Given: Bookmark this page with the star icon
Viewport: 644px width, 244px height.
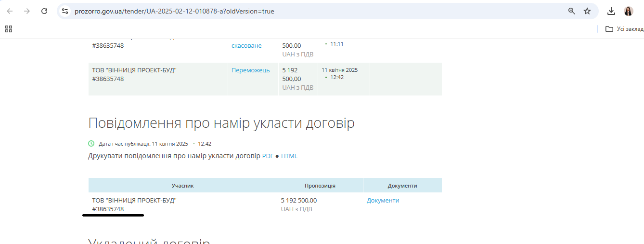Looking at the screenshot, I should click(587, 11).
